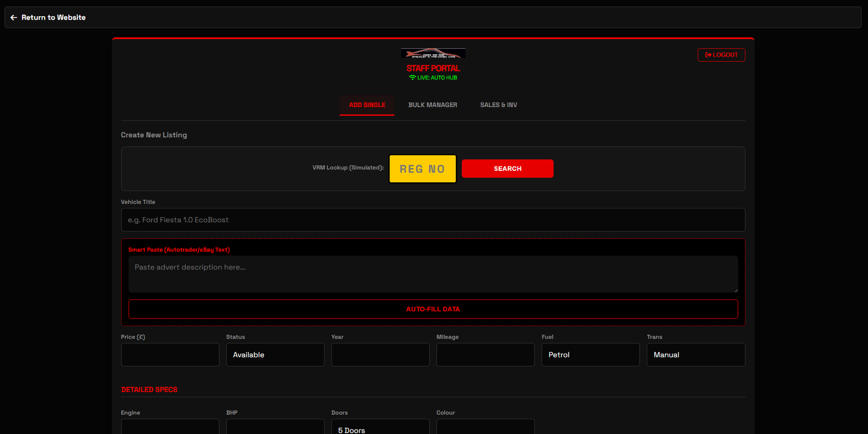
Task: Click the Mileage input field
Action: pyautogui.click(x=485, y=355)
